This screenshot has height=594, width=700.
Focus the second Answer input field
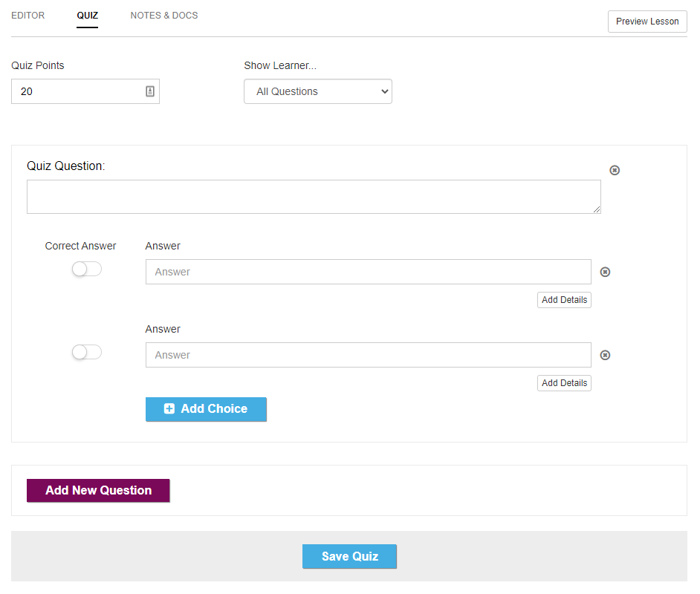tap(369, 355)
